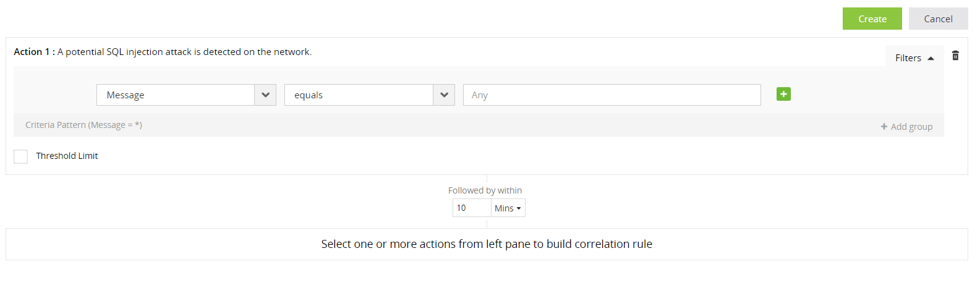Click the Followed by within number field

click(x=472, y=208)
